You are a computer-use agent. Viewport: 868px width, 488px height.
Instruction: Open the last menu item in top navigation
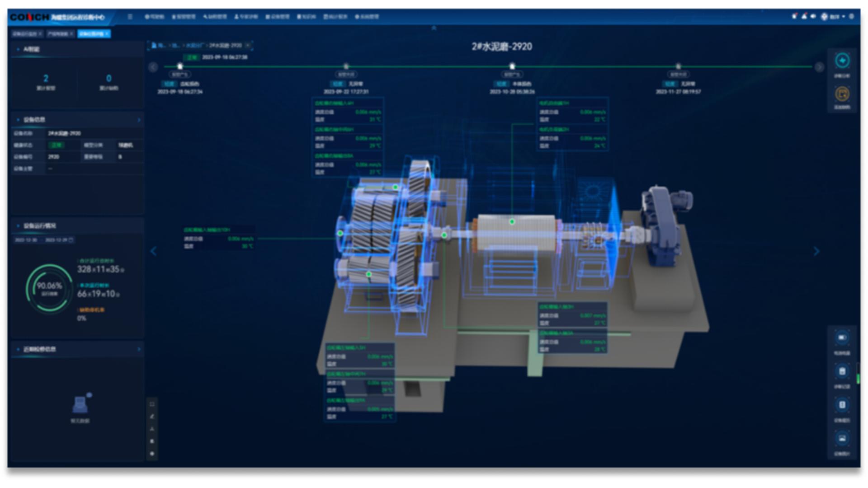pos(367,17)
